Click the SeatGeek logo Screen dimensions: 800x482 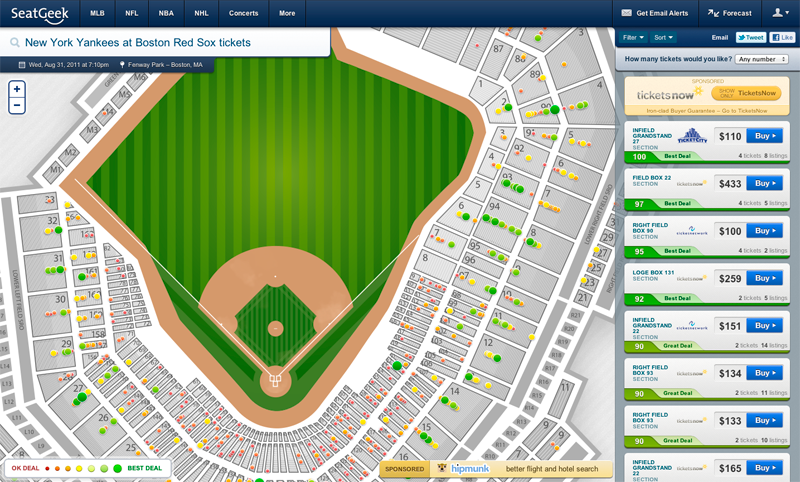tap(40, 14)
